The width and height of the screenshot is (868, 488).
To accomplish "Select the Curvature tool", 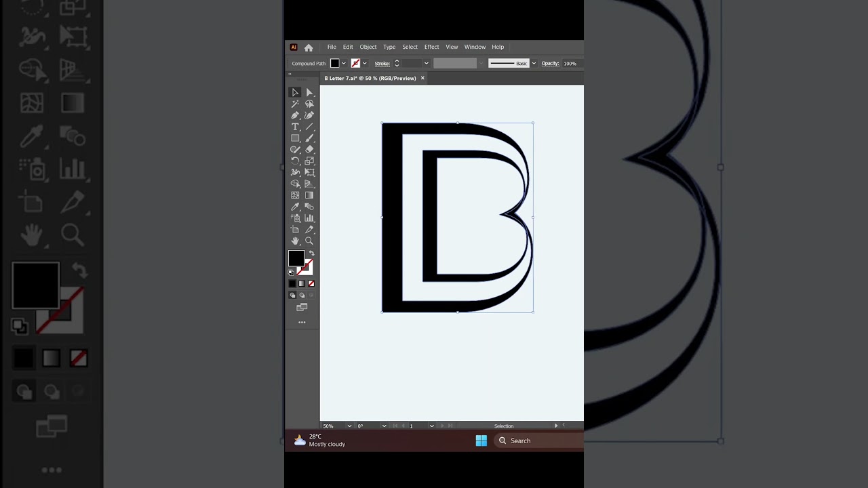I will (309, 115).
